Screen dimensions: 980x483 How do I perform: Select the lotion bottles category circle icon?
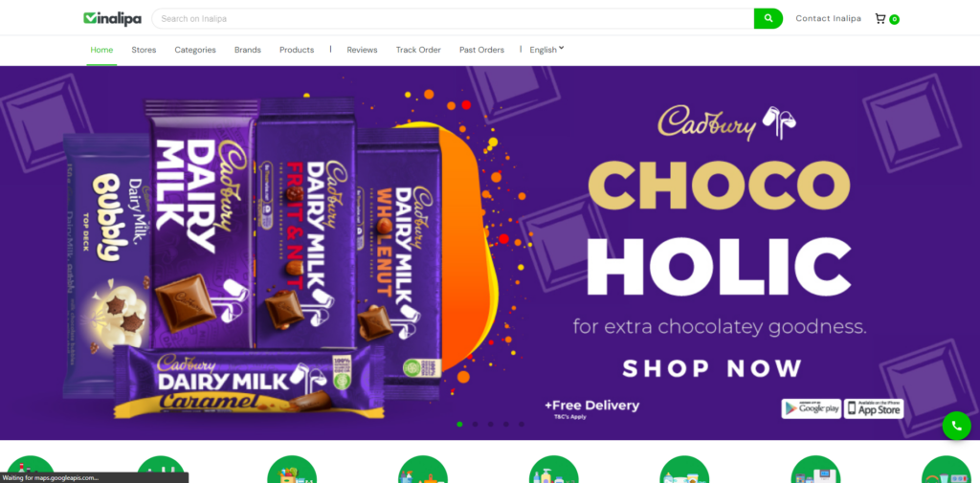tap(554, 470)
